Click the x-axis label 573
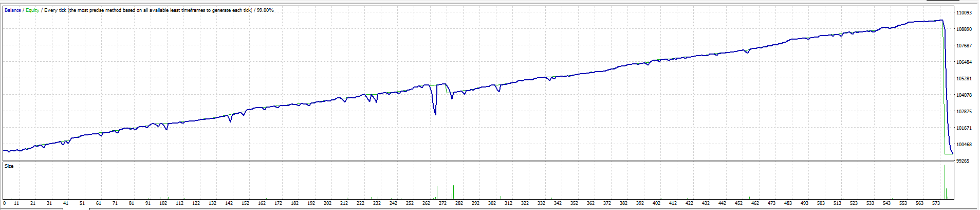This screenshot has height=210, width=980. (936, 203)
